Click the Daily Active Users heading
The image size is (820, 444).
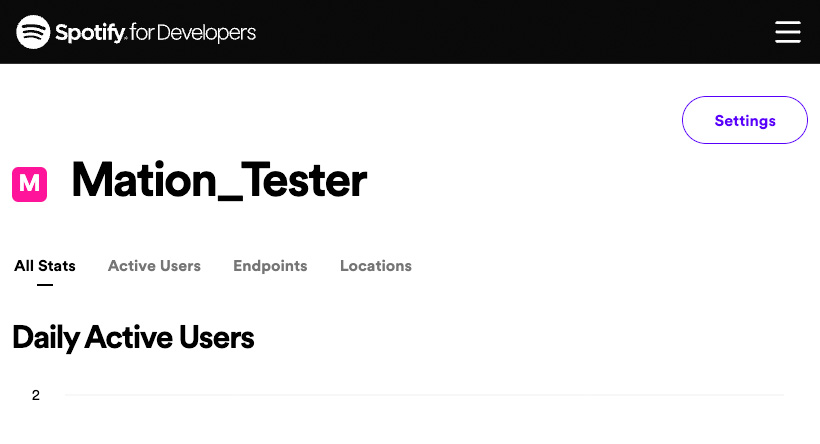(133, 338)
